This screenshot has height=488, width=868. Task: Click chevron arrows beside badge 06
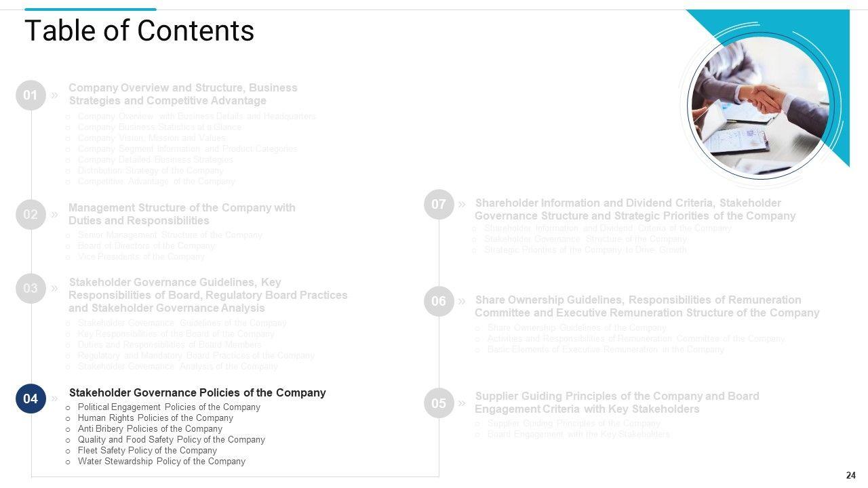(462, 301)
